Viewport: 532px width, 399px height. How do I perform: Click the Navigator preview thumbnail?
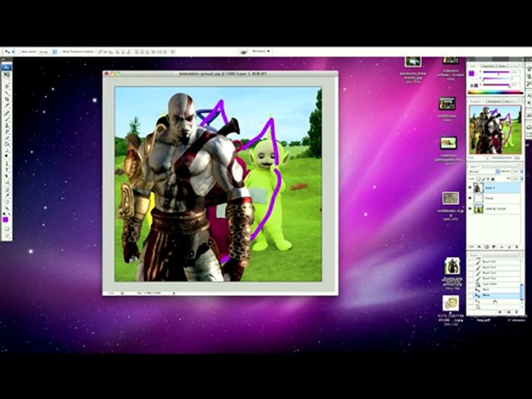pyautogui.click(x=495, y=130)
